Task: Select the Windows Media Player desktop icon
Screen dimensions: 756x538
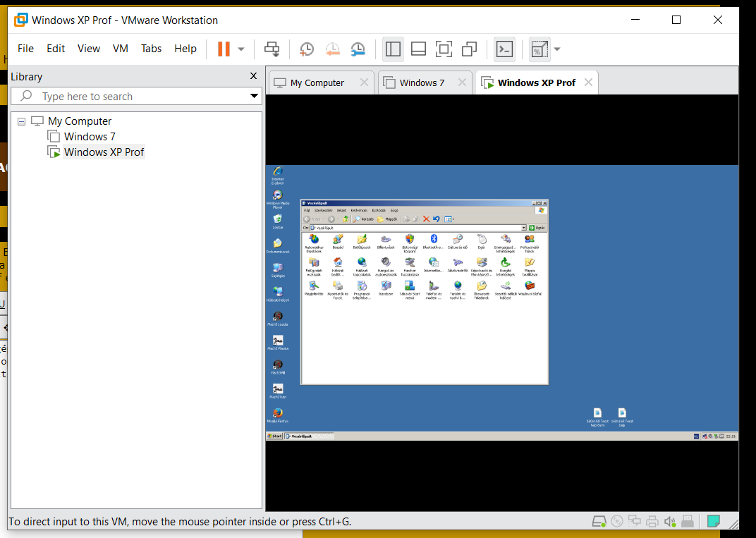Action: pyautogui.click(x=278, y=199)
